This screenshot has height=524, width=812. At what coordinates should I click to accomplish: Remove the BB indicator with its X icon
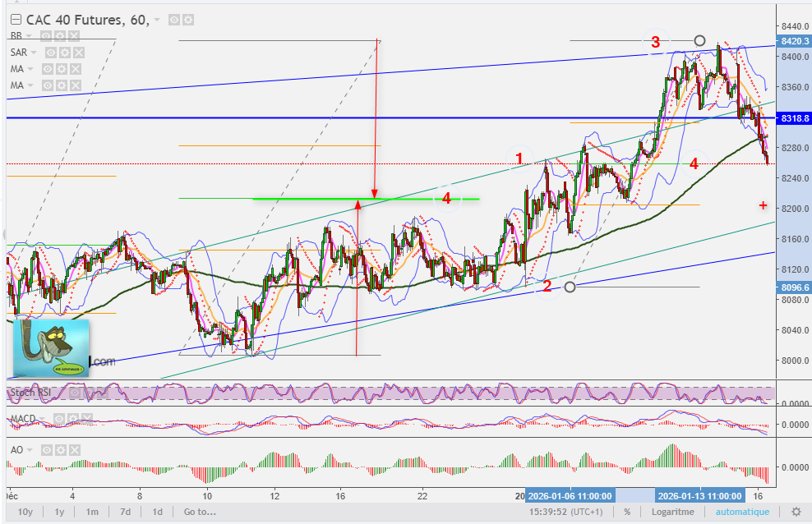point(74,36)
